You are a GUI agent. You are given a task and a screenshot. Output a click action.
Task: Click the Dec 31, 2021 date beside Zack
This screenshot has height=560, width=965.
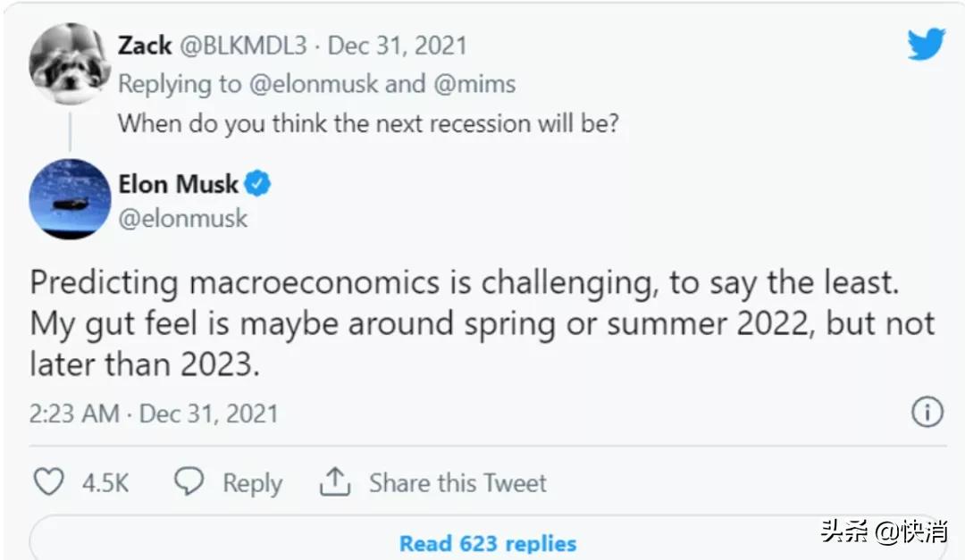[x=398, y=46]
